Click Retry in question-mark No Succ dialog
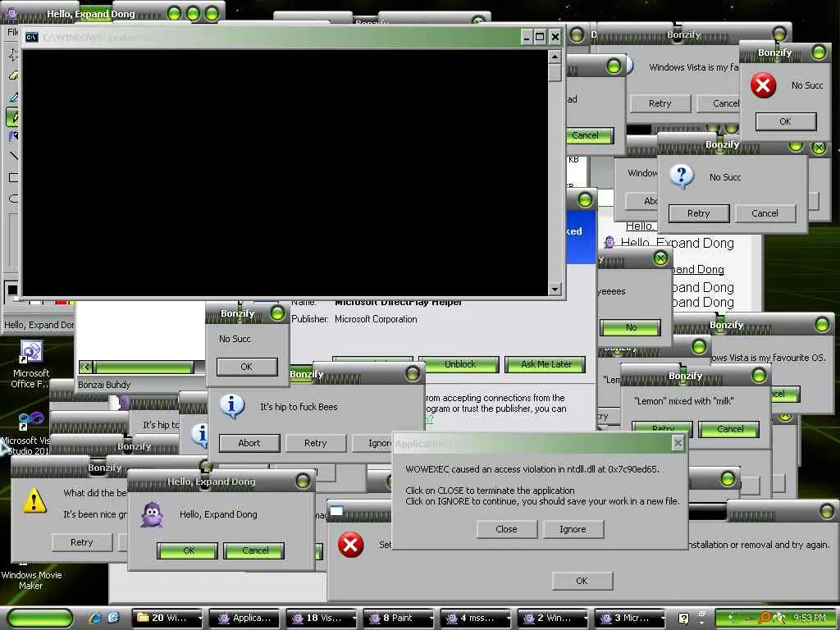The width and height of the screenshot is (840, 630). [699, 213]
